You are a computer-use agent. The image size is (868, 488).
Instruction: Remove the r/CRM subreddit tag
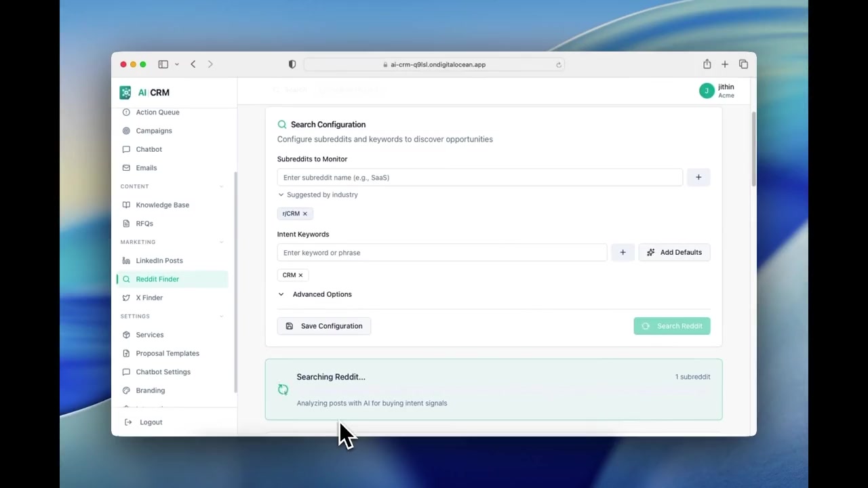[305, 213]
